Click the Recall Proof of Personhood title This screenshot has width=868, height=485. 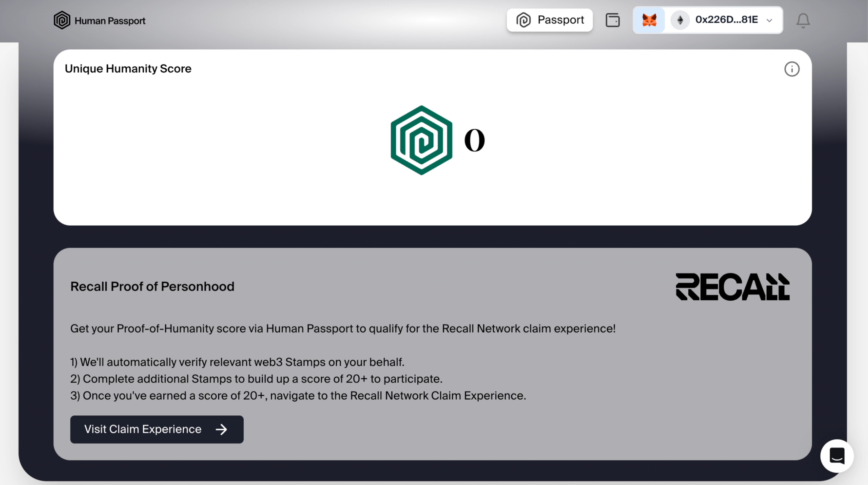(x=152, y=287)
